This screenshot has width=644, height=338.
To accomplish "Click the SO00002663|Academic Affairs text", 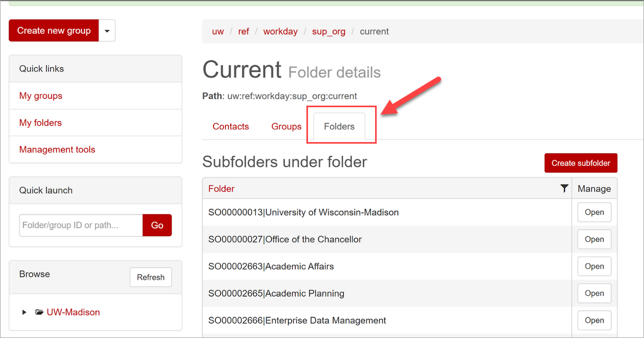I will point(271,266).
